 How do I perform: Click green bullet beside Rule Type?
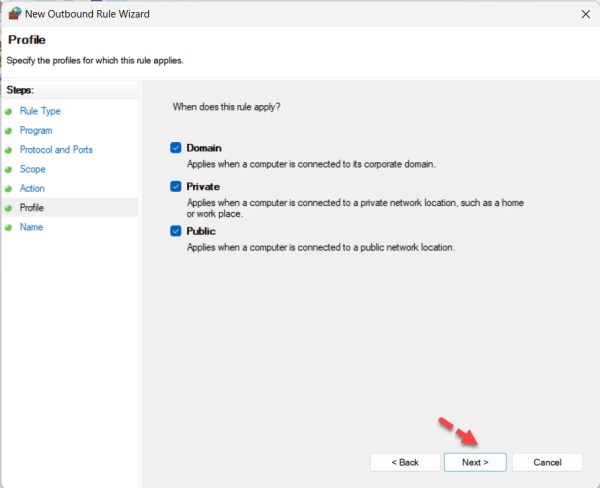coord(9,111)
